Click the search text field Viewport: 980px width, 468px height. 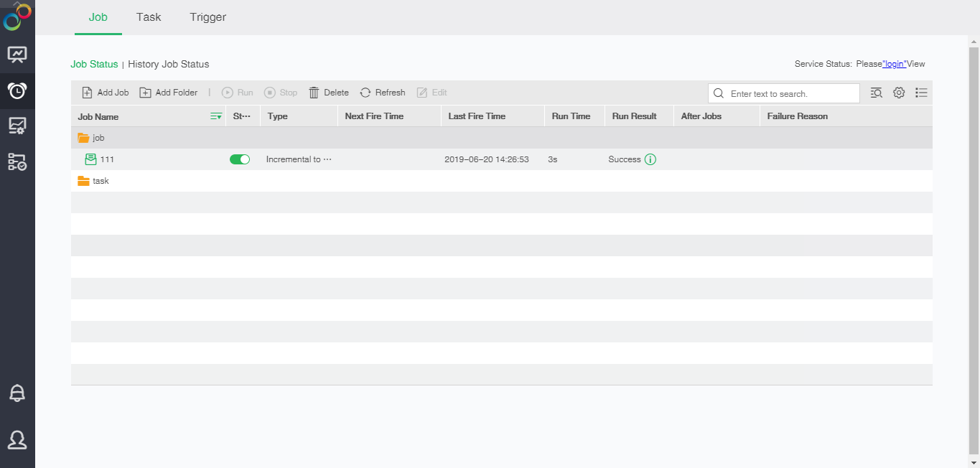[784, 93]
